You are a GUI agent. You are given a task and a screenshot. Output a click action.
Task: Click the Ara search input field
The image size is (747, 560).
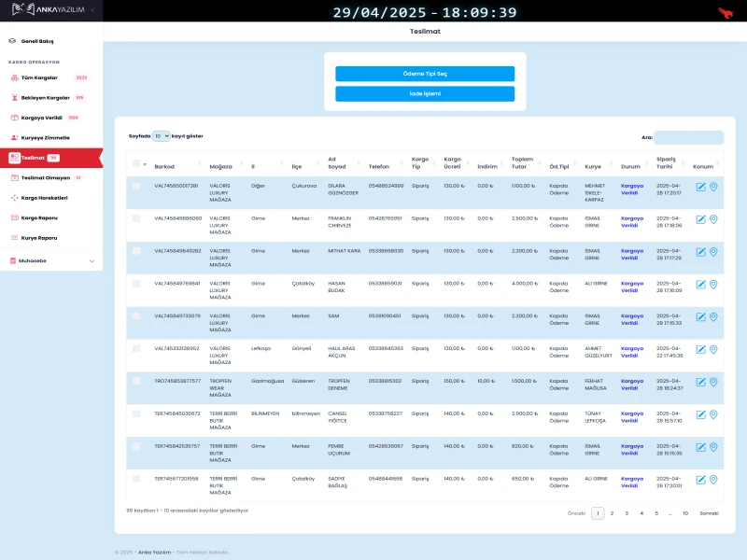(x=688, y=137)
